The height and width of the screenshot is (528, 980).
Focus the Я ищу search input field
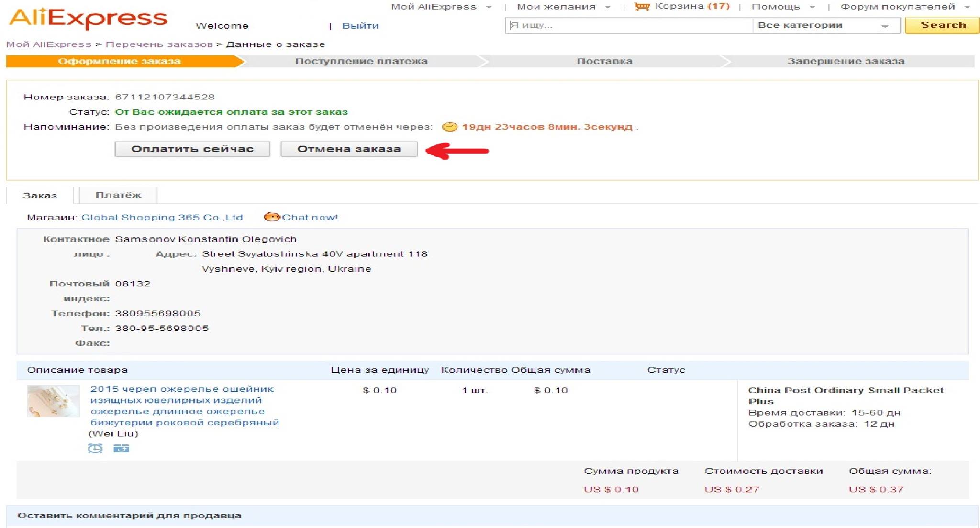coord(629,25)
